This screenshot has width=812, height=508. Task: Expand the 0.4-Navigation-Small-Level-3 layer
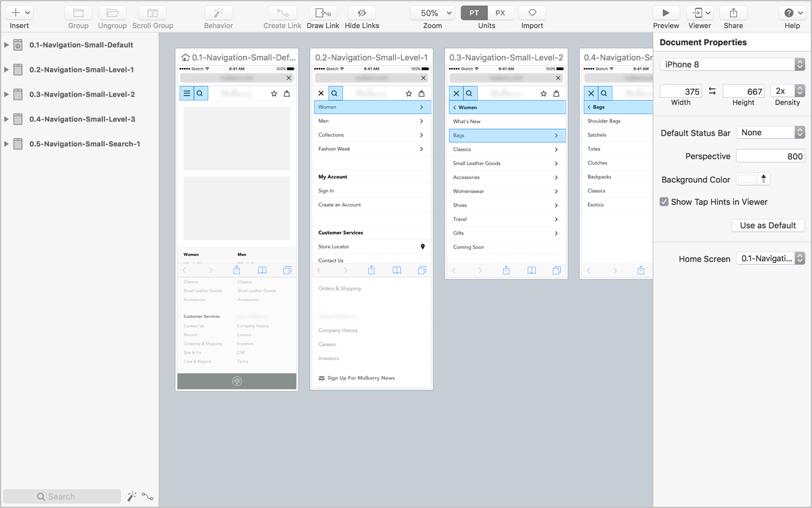[6, 119]
